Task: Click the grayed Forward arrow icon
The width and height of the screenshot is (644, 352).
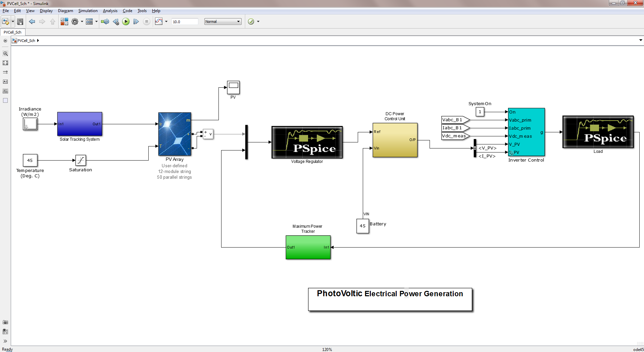Action: pos(42,21)
